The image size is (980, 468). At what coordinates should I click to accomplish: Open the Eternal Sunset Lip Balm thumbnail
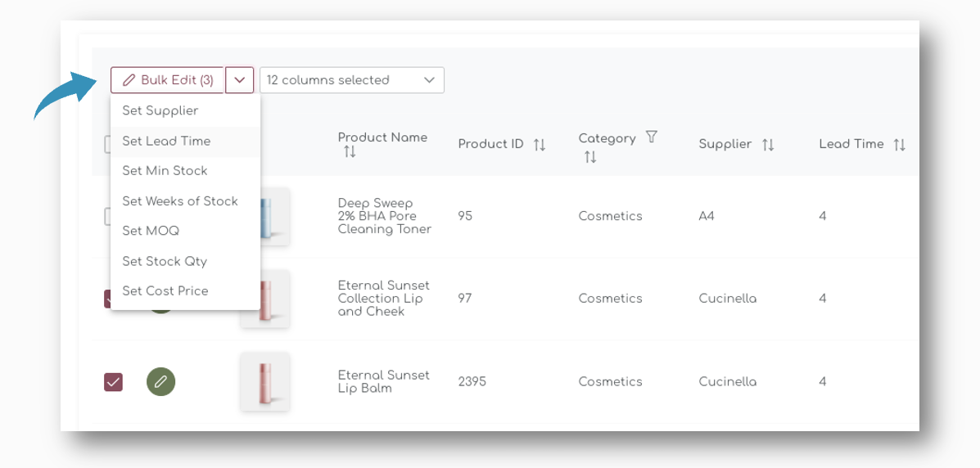tap(265, 381)
